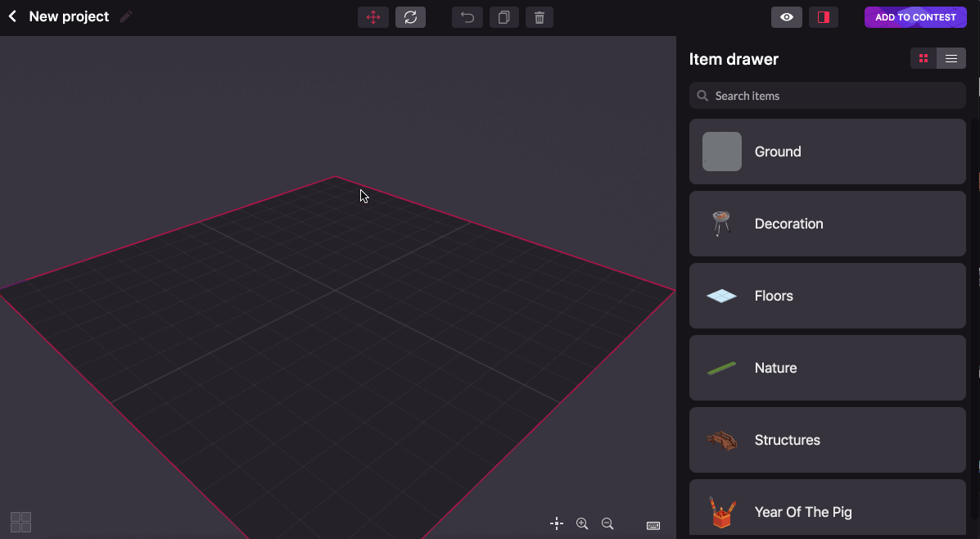This screenshot has height=539, width=980.
Task: Focus the Search items field
Action: [x=828, y=96]
